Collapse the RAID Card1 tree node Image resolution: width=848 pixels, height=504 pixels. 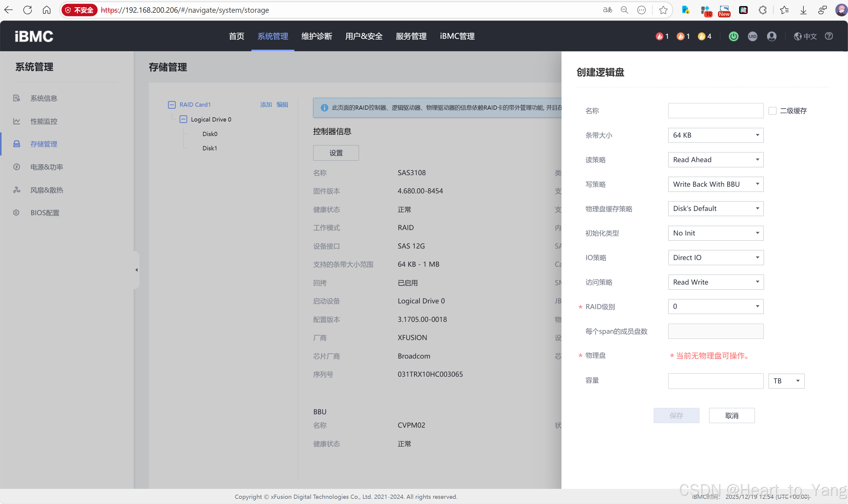pyautogui.click(x=172, y=105)
